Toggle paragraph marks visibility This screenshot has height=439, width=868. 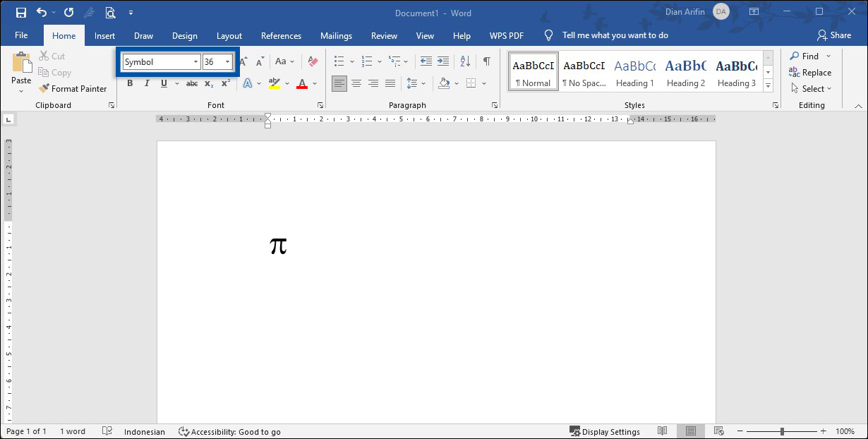(486, 61)
